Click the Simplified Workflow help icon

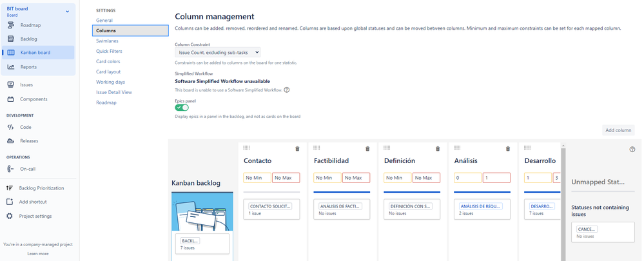click(287, 90)
